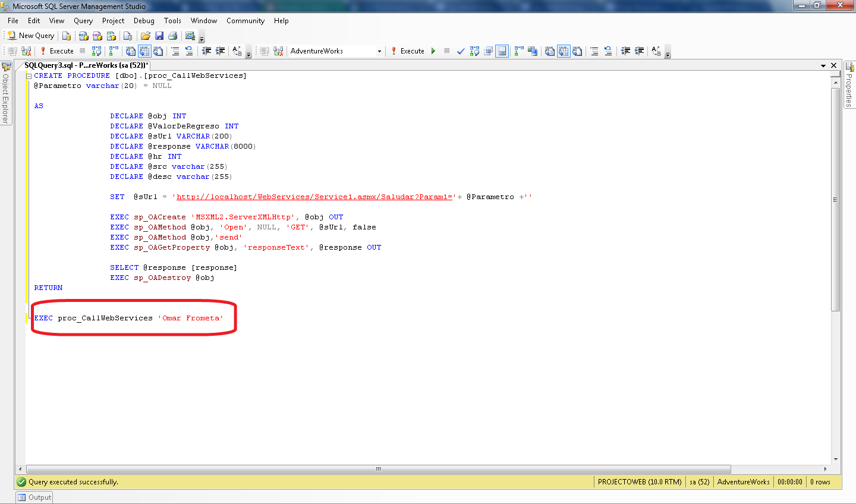856x504 pixels.
Task: Decrease indent, icon right of the database dropdown
Action: pyautogui.click(x=625, y=51)
